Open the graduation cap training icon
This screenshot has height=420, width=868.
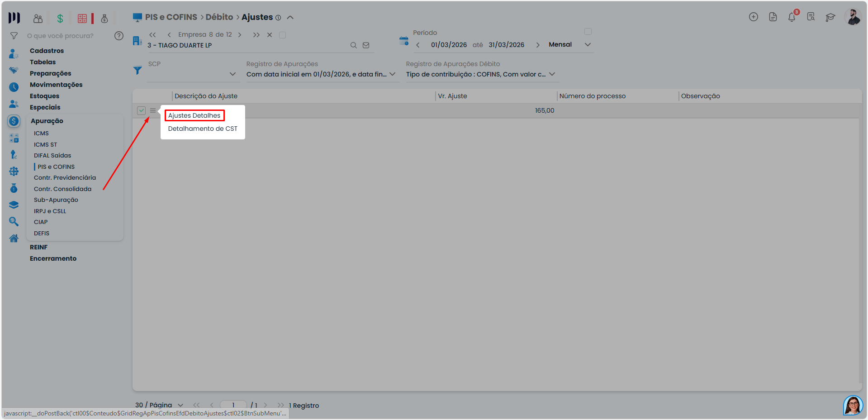coord(830,17)
